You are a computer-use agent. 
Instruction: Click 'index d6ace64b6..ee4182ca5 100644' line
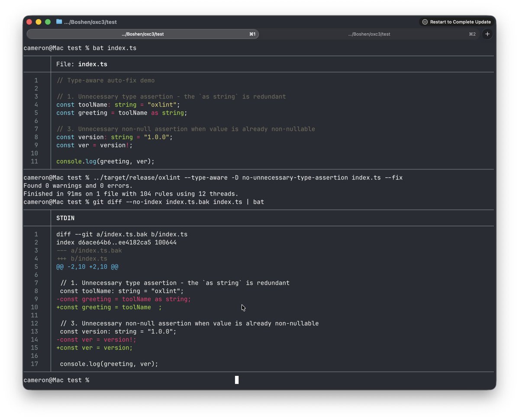pos(116,242)
